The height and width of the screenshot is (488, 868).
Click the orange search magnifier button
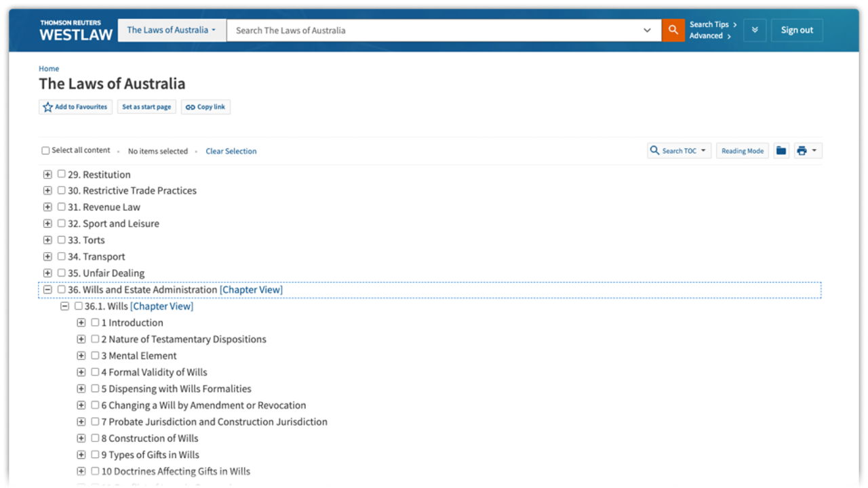[x=673, y=30]
